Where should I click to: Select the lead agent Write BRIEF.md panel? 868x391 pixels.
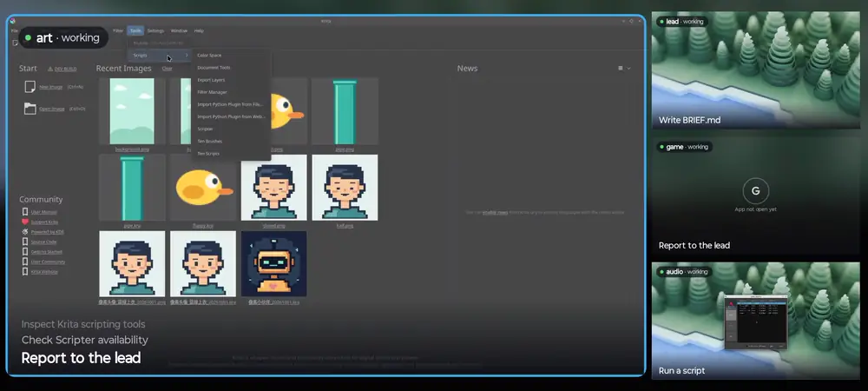[756, 70]
